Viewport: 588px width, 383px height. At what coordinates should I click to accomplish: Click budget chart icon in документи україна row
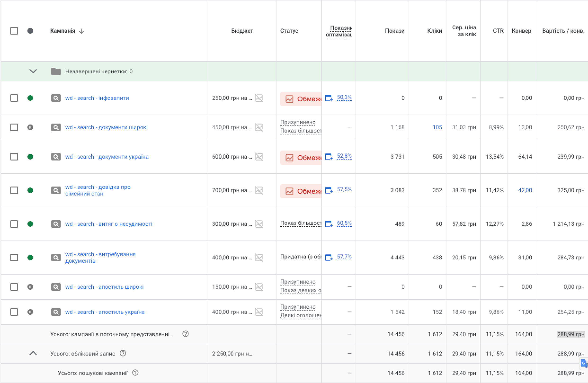pyautogui.click(x=259, y=157)
